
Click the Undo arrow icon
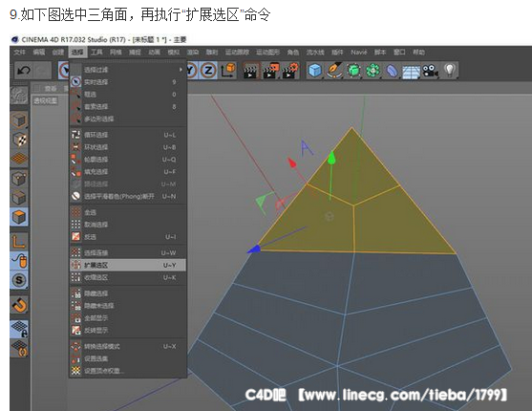(x=24, y=71)
